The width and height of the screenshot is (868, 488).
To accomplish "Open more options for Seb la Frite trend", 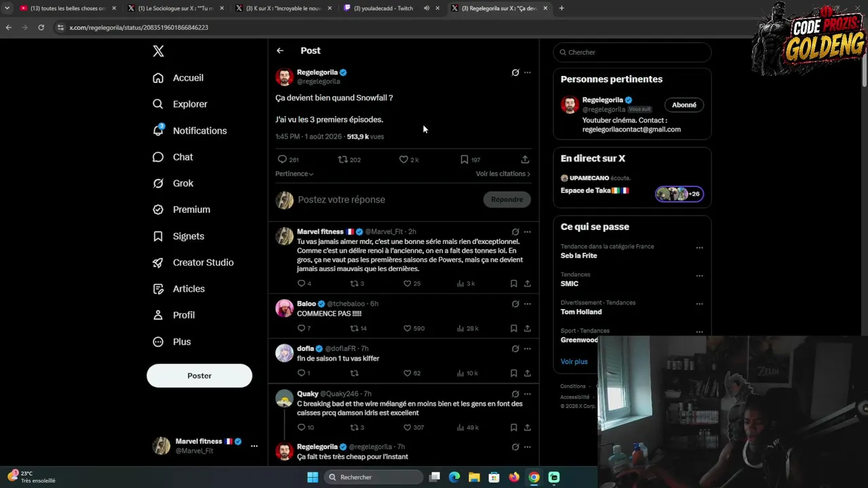I will pos(699,247).
